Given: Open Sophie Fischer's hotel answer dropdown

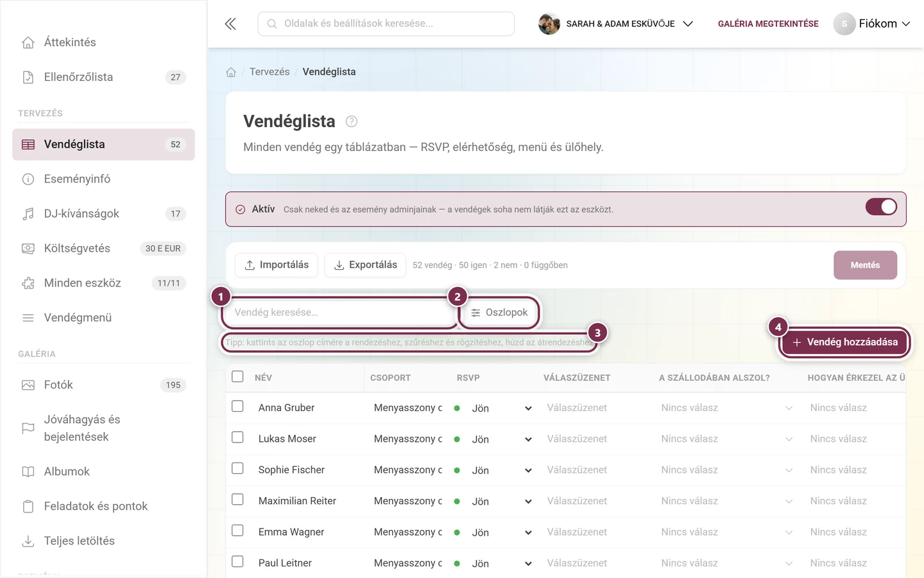Looking at the screenshot, I should click(727, 470).
